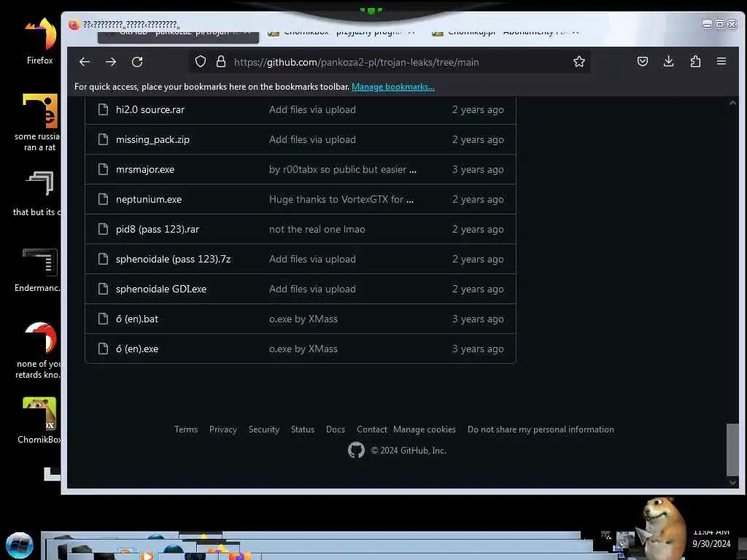Viewport: 747px width, 560px height.
Task: Select the Endermanc desktop icon
Action: (38, 270)
